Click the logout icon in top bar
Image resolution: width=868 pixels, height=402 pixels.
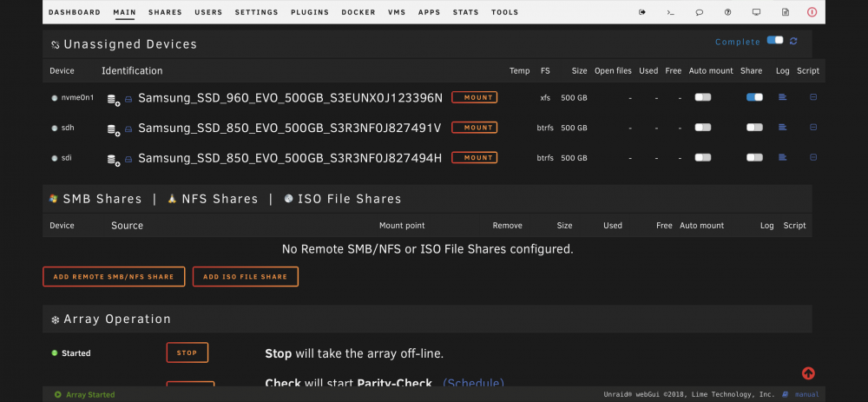642,12
